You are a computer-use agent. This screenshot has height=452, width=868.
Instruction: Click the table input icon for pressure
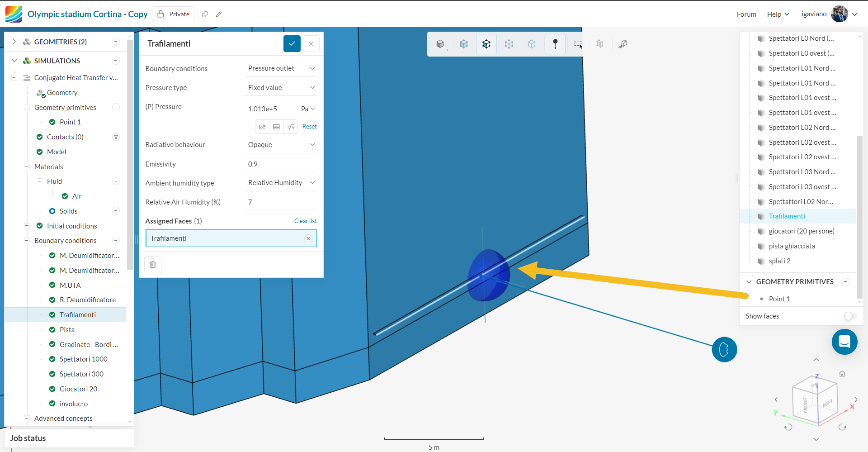[x=276, y=127]
